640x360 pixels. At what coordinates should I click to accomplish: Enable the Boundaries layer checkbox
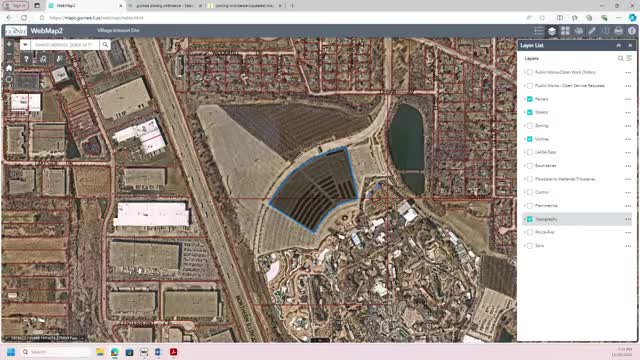[x=530, y=166]
